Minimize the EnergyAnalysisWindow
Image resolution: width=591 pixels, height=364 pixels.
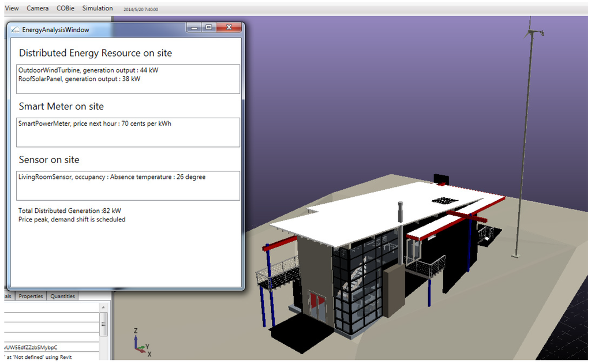pos(194,28)
